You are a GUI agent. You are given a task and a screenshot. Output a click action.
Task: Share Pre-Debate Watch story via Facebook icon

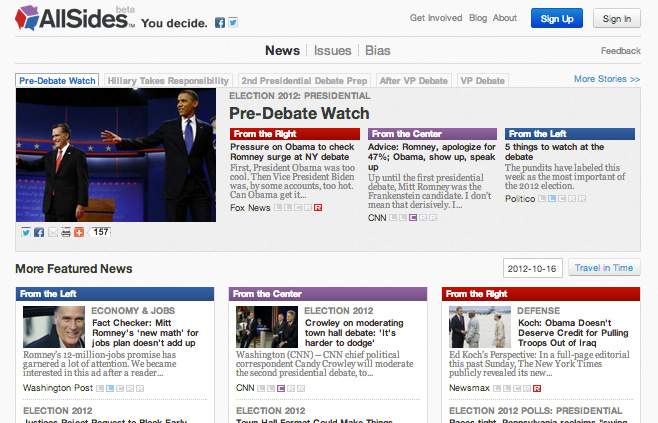point(39,232)
